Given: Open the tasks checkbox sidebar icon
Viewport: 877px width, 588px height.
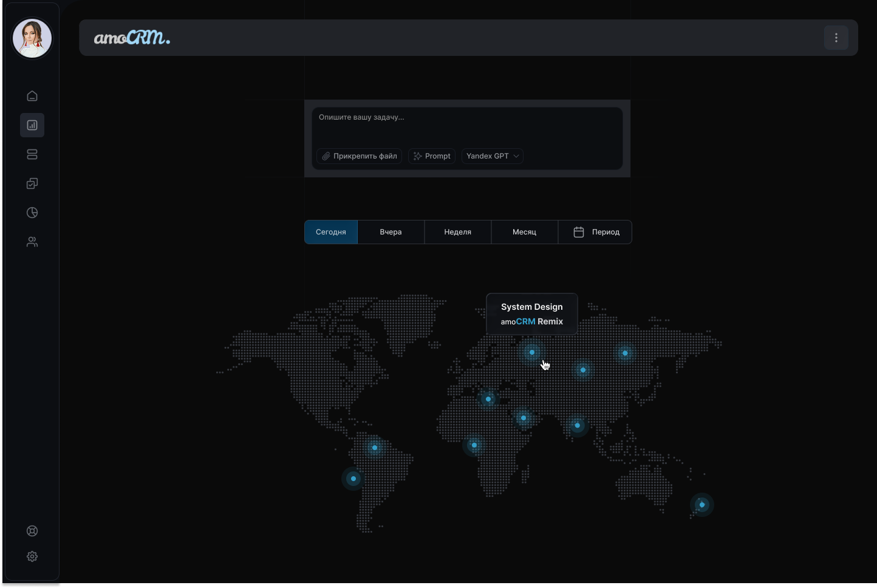Looking at the screenshot, I should [x=32, y=183].
